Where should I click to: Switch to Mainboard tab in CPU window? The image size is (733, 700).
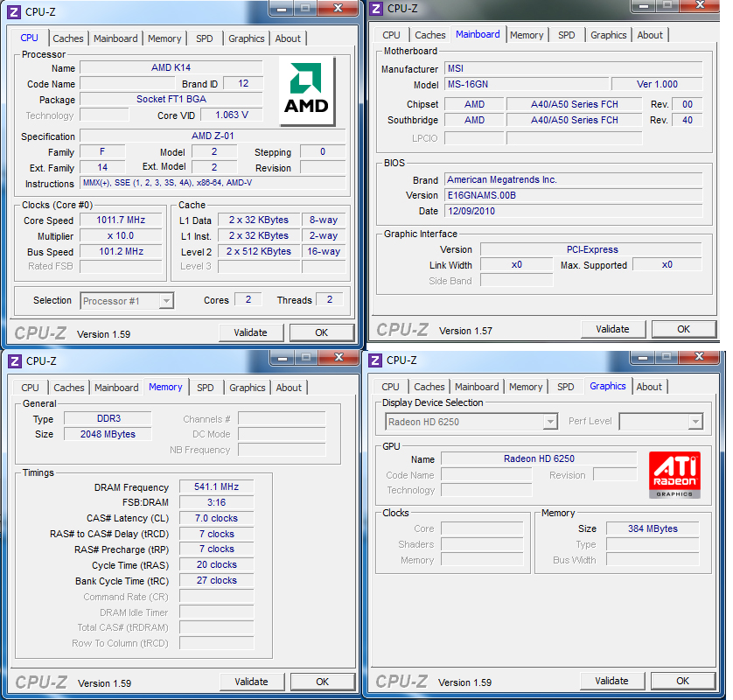[115, 38]
